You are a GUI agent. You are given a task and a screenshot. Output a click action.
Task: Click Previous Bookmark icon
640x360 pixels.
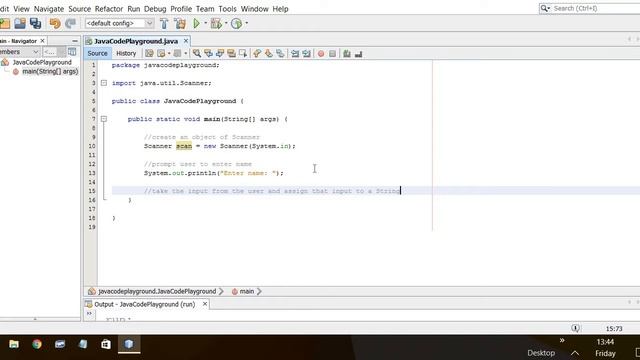[257, 53]
